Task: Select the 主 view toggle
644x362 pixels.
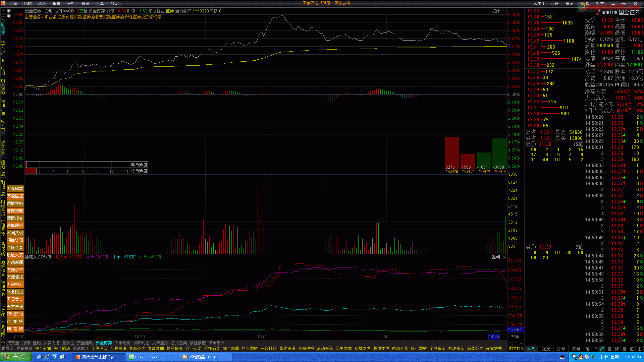Action: (639, 349)
